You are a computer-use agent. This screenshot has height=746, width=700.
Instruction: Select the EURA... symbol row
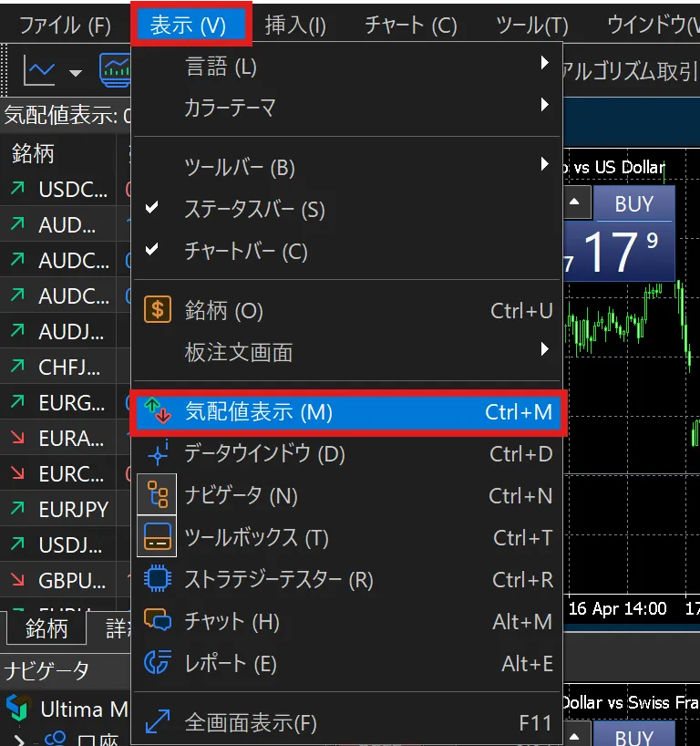65,438
